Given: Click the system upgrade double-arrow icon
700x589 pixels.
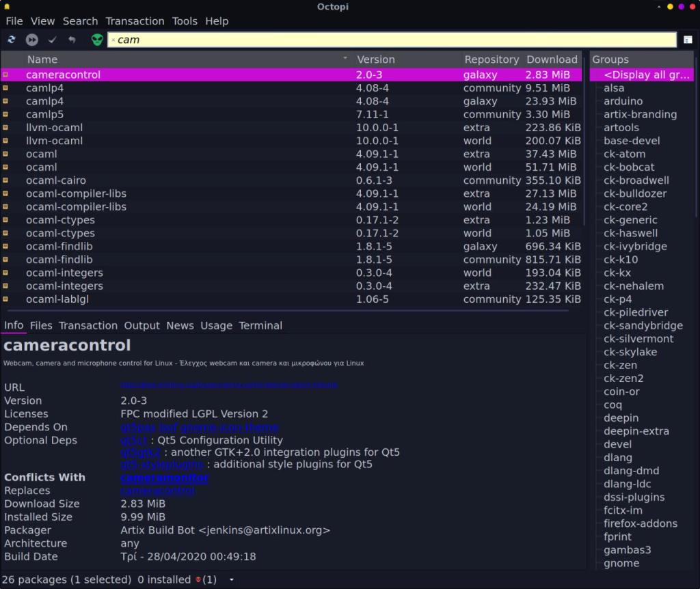Looking at the screenshot, I should point(31,40).
